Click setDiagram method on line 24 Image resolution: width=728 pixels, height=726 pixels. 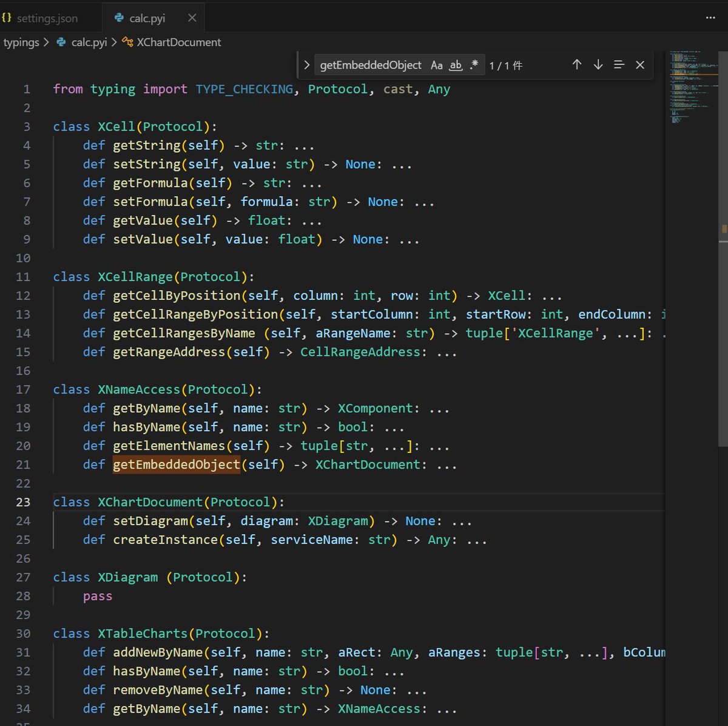pyautogui.click(x=150, y=521)
